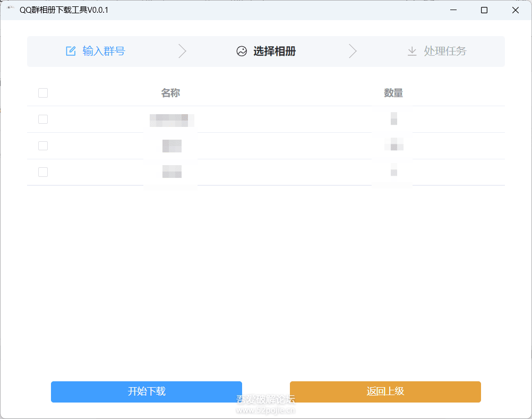Select the 选择相册 step
Image resolution: width=532 pixels, height=419 pixels.
pos(273,51)
